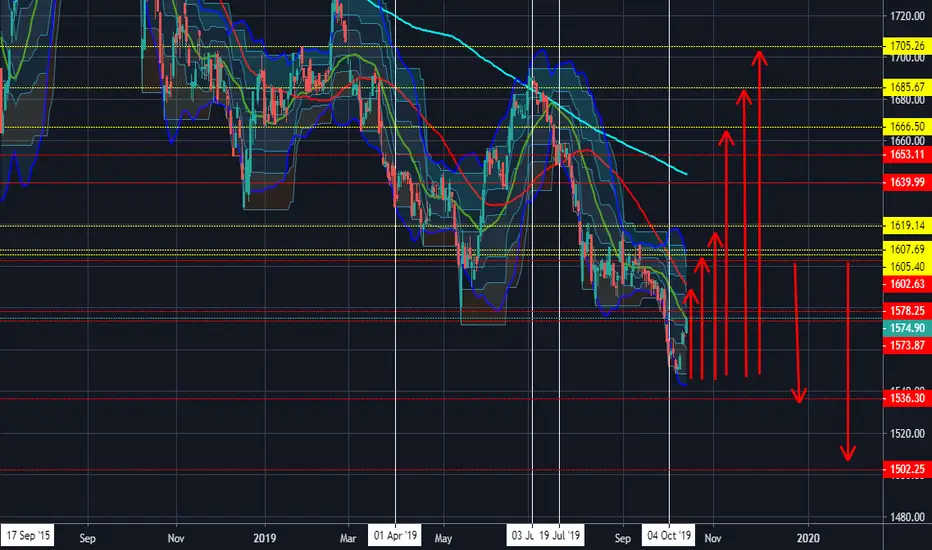Image resolution: width=932 pixels, height=550 pixels.
Task: Select the 1685.67 yellow price label
Action: point(907,87)
